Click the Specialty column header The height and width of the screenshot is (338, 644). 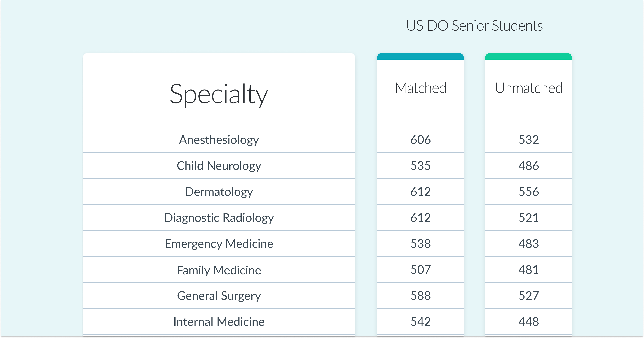[x=219, y=94]
